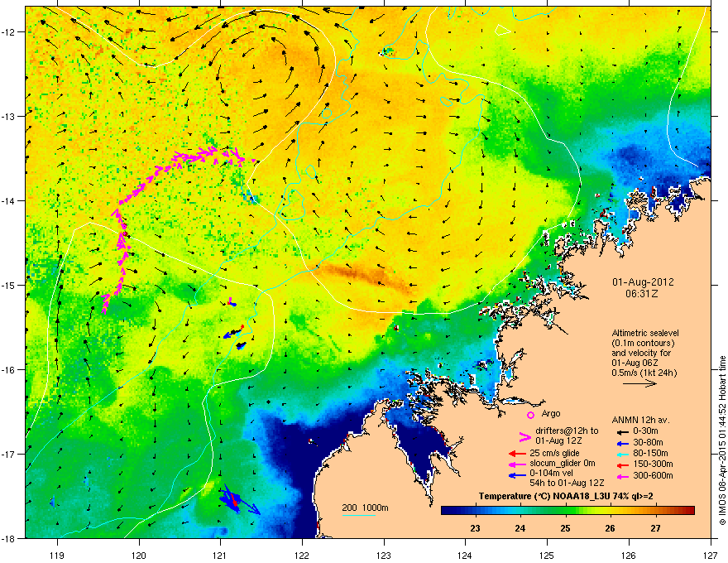Click longitude axis label 125

[547, 555]
